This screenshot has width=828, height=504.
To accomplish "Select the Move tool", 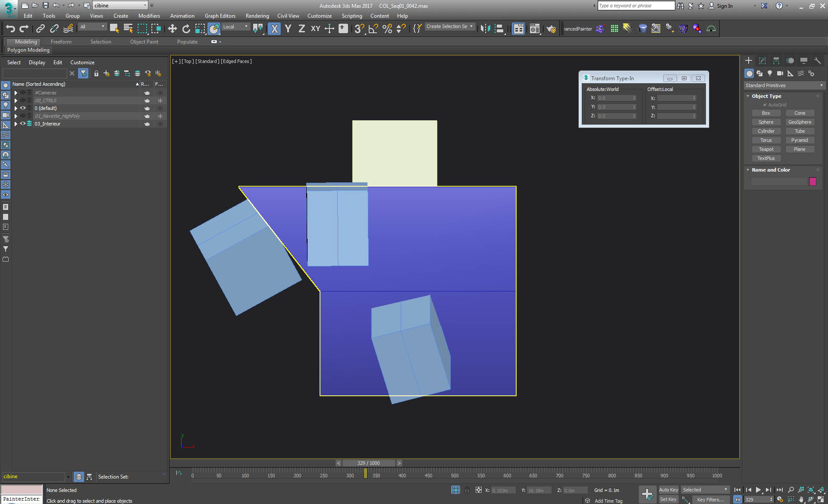I will 172,28.
